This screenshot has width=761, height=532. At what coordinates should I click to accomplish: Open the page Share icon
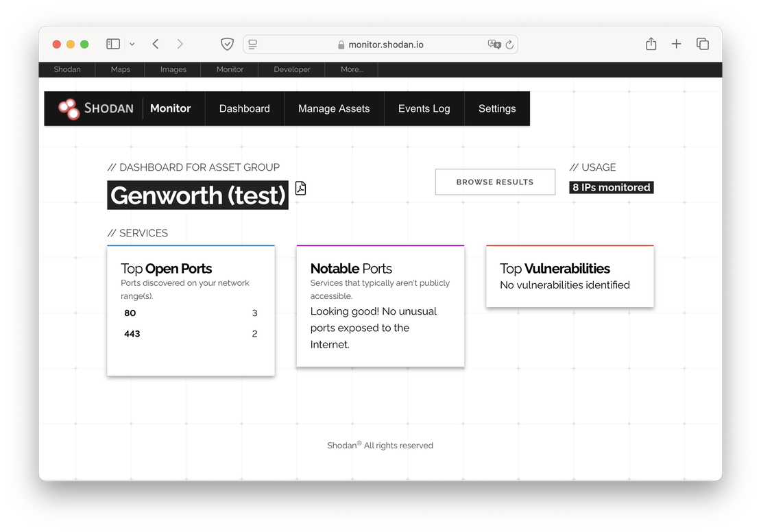pos(650,43)
